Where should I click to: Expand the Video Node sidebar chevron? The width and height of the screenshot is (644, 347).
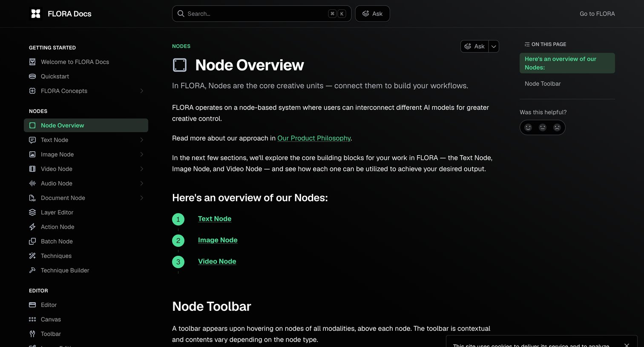(141, 169)
